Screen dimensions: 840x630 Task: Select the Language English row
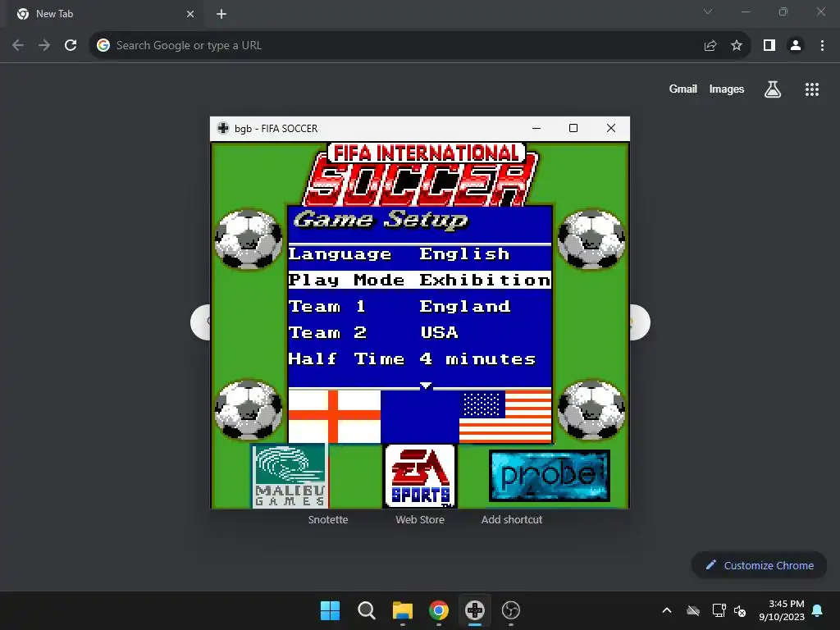(x=419, y=254)
